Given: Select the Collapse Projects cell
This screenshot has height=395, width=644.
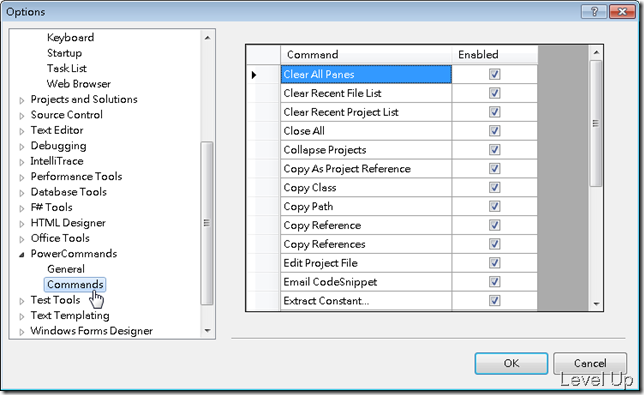Looking at the screenshot, I should pyautogui.click(x=366, y=150).
